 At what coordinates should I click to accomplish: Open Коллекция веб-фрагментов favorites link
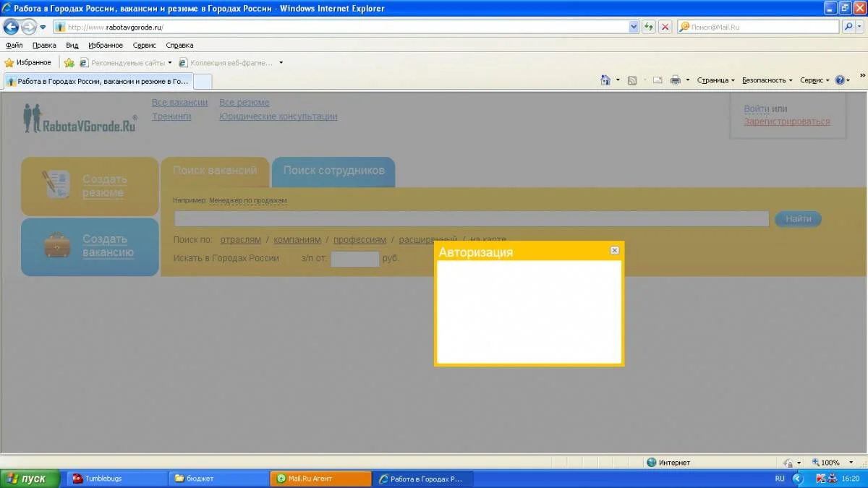(230, 62)
